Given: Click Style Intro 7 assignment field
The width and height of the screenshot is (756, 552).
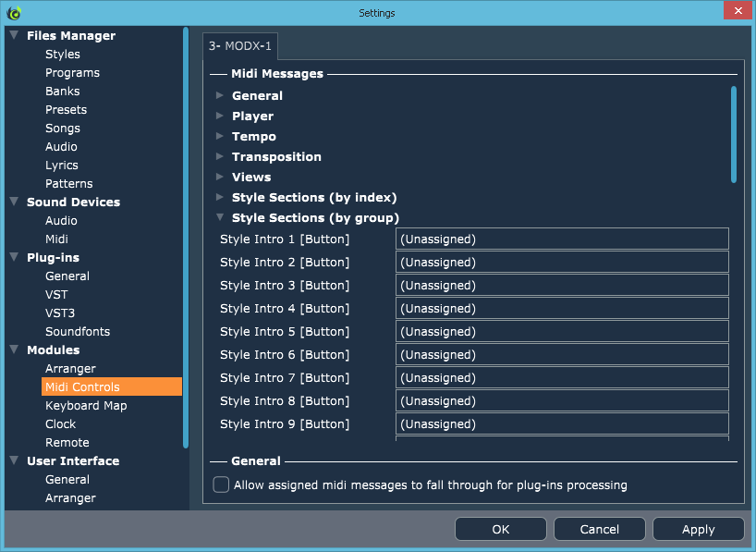Looking at the screenshot, I should tap(562, 378).
